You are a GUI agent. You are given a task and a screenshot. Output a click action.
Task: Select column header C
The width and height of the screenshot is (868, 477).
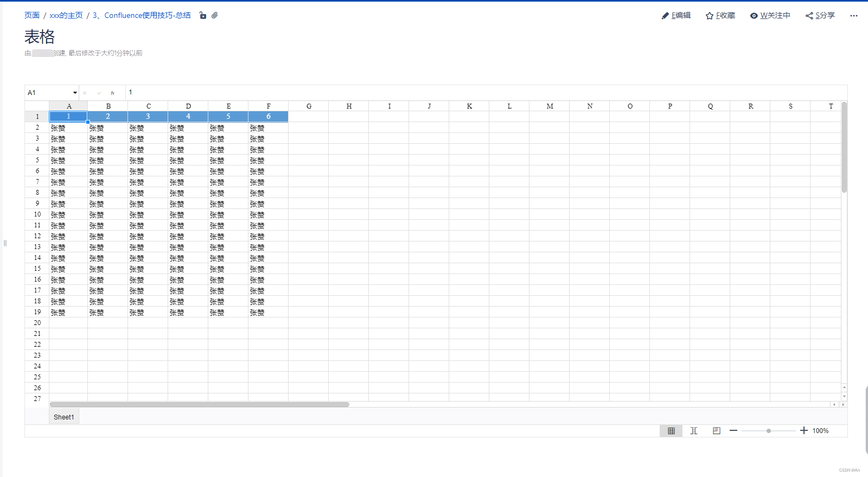[x=148, y=106]
